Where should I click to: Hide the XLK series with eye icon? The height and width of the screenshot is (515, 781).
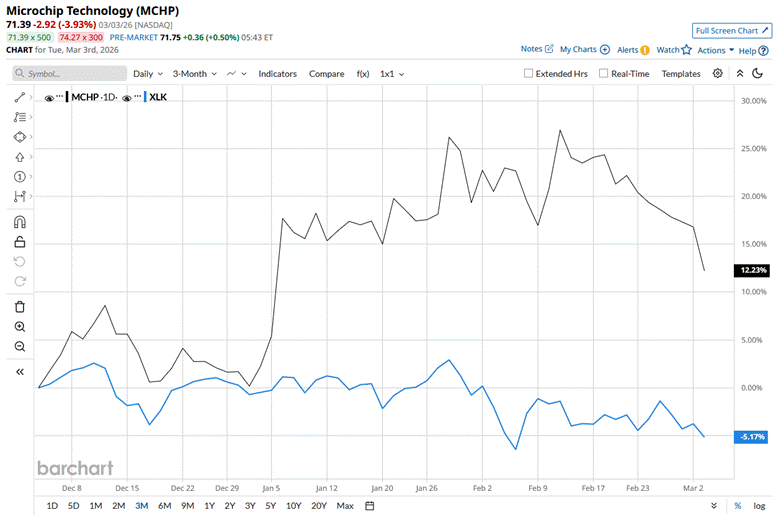[127, 97]
